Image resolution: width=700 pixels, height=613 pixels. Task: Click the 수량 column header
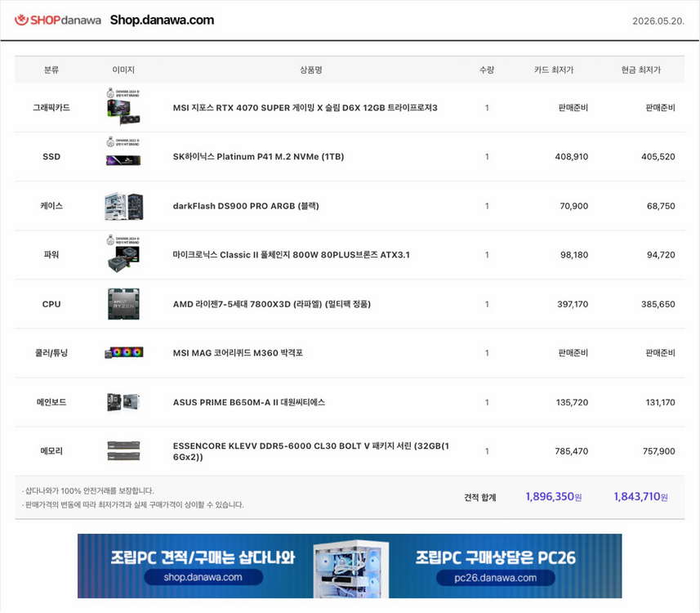coord(487,69)
